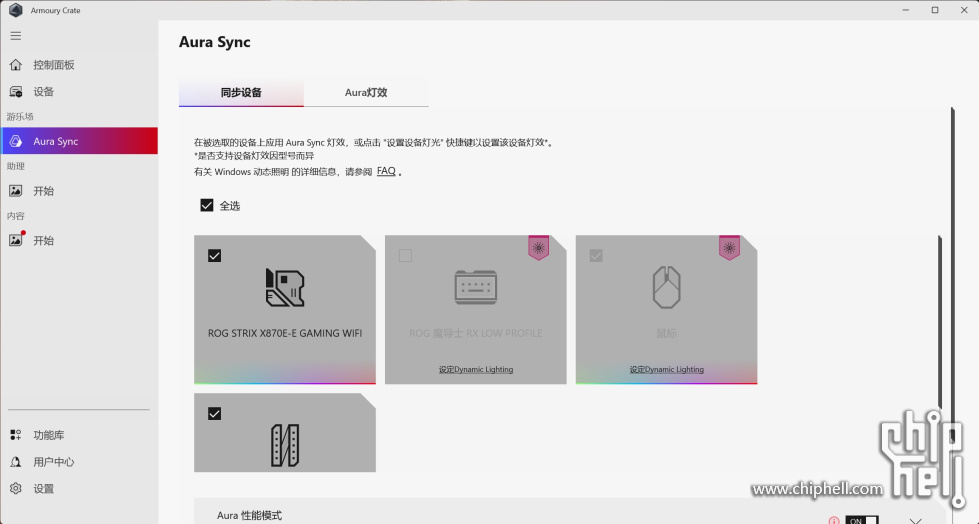Viewport: 979px width, 524px height.
Task: Switch off the Aura 性能模式 ON toggle
Action: pyautogui.click(x=862, y=520)
